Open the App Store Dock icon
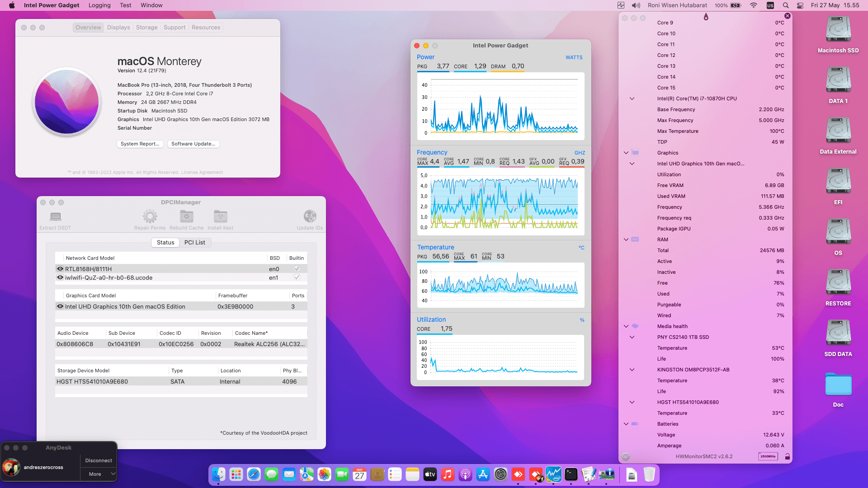Screen dimensions: 868x488 [483, 474]
